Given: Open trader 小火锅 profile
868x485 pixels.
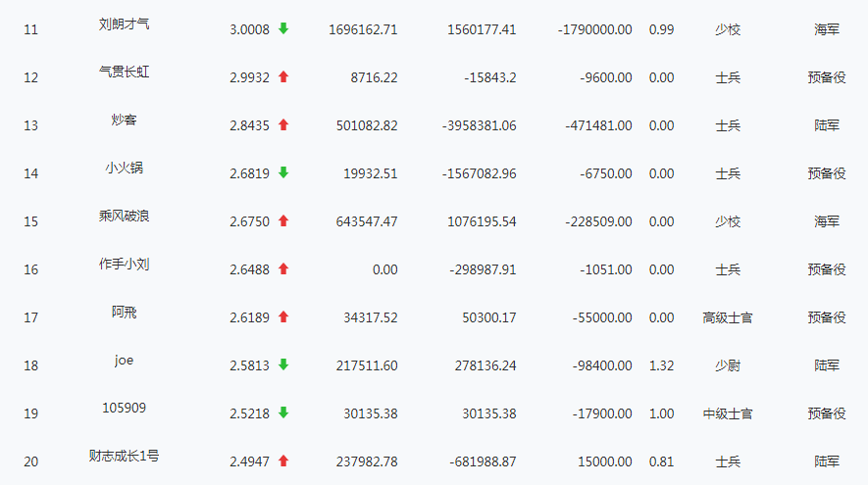Looking at the screenshot, I should pos(124,168).
